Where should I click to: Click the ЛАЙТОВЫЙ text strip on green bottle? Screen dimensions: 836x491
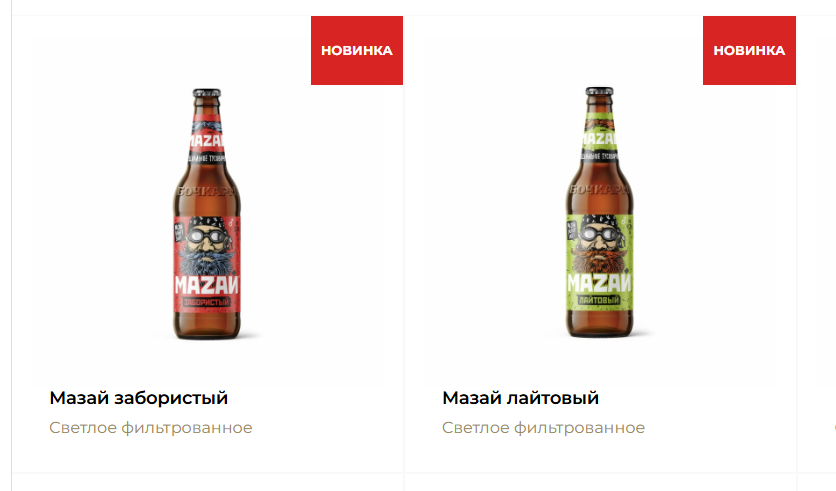(599, 300)
